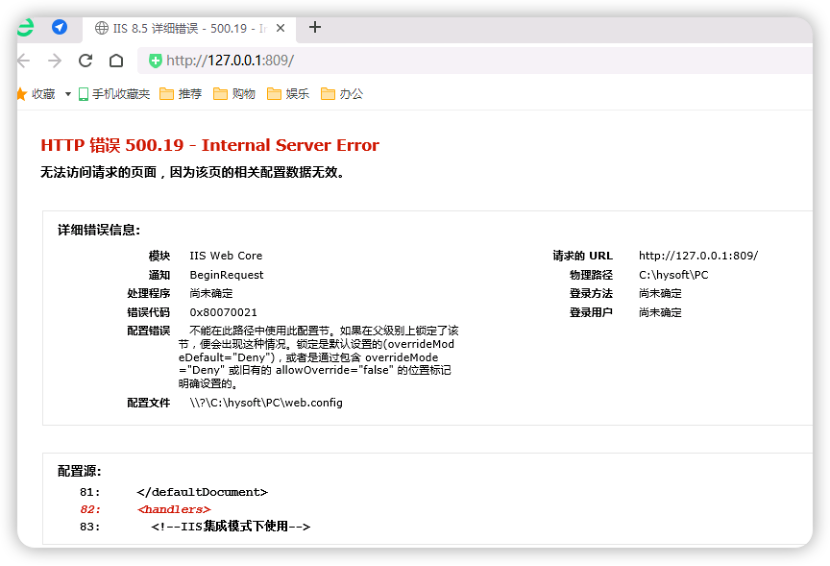Expand the 收藏 dropdown arrow
This screenshot has width=830, height=566.
(x=68, y=94)
